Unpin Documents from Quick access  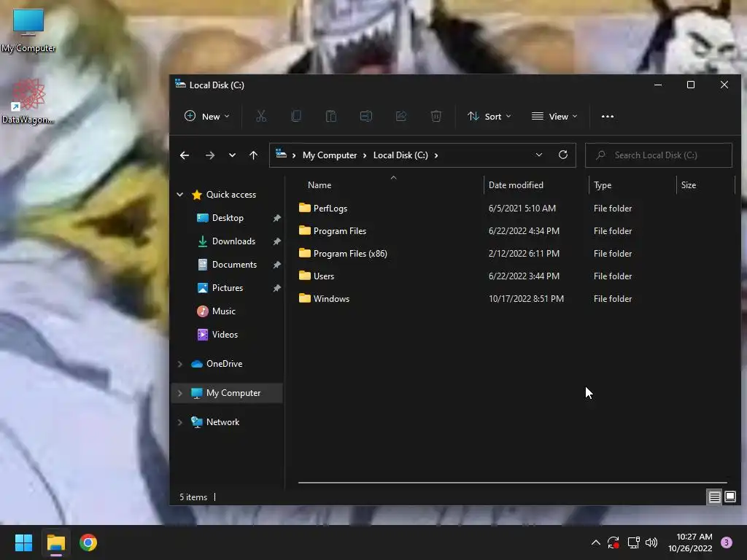click(x=276, y=265)
